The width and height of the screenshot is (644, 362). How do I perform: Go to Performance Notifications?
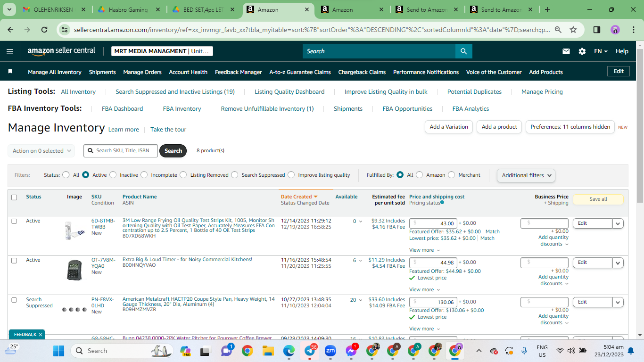pos(426,72)
